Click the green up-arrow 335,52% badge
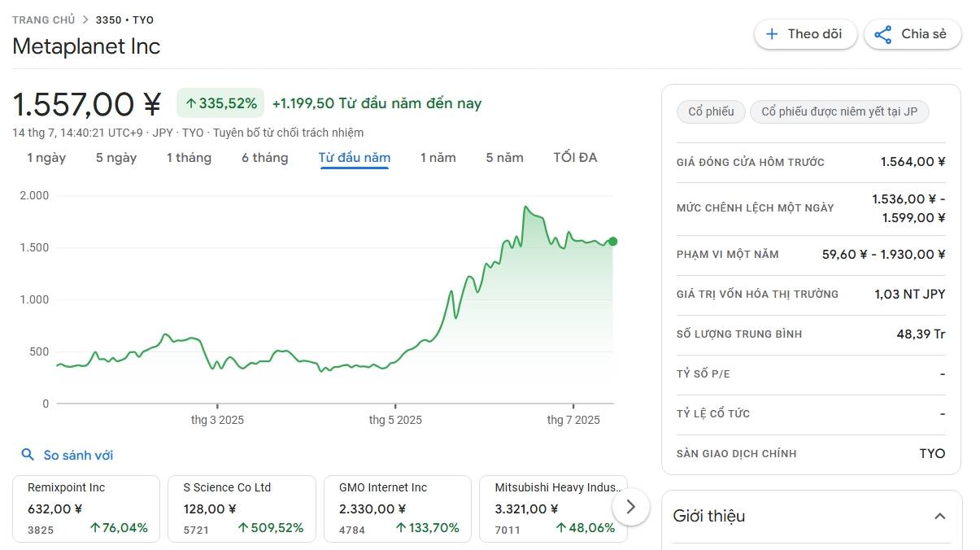Viewport: 980px width, 550px height. 220,103
